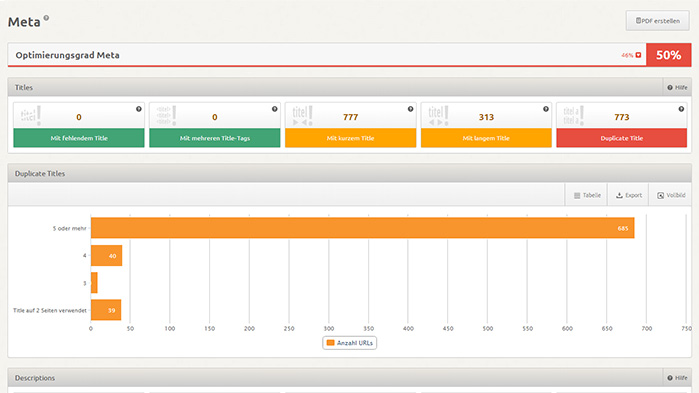
Task: Open info icon on Mit langem Title card
Action: (x=546, y=109)
